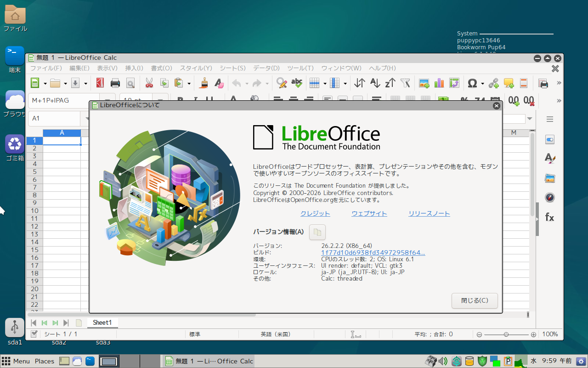This screenshot has width=588, height=368.
Task: Open the Special Character omega dropdown arrow
Action: coord(482,84)
